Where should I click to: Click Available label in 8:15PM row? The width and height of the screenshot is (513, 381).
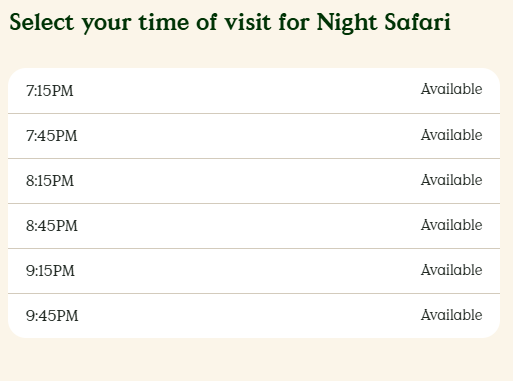click(x=451, y=180)
